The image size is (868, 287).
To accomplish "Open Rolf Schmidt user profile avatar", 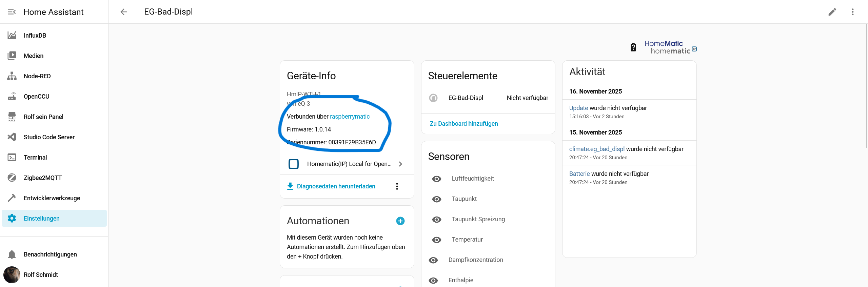I will click(x=12, y=275).
